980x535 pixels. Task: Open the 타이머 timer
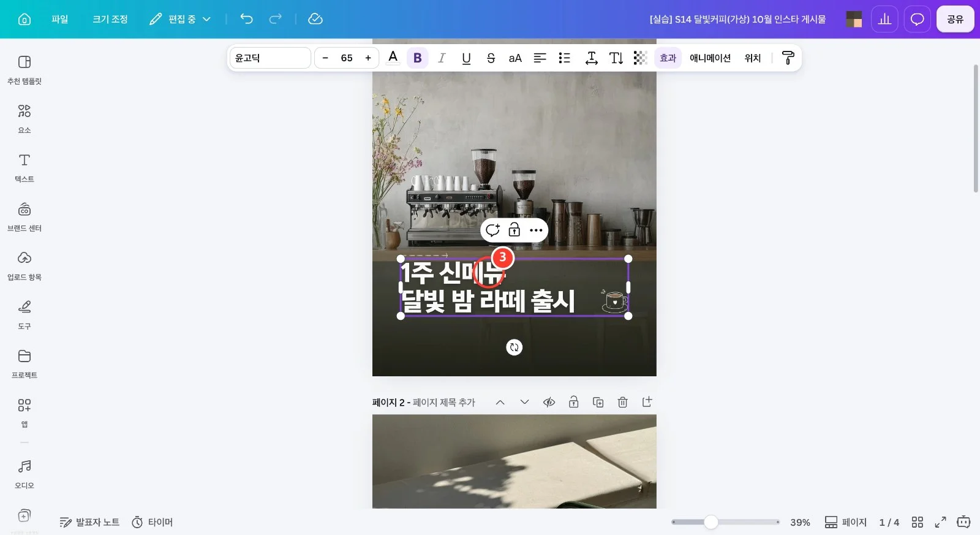coord(153,522)
